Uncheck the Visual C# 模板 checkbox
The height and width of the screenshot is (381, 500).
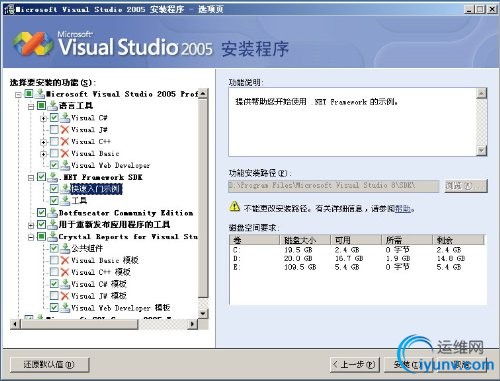pyautogui.click(x=54, y=284)
